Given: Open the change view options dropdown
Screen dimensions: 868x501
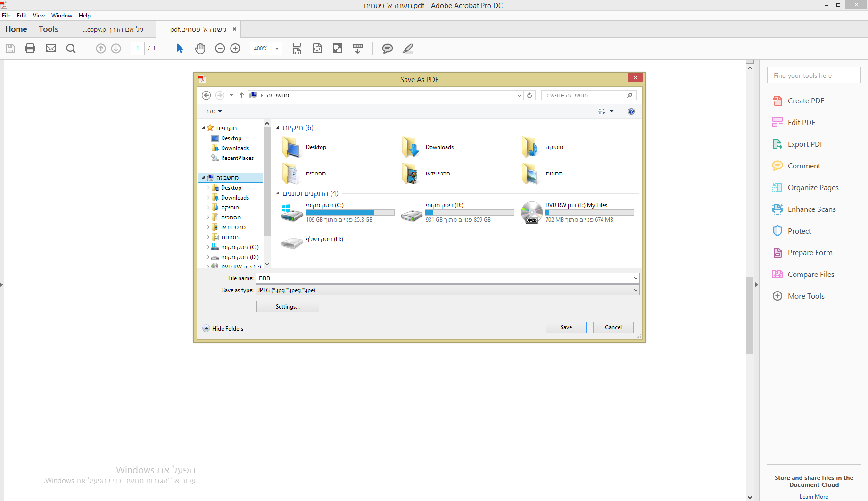Looking at the screenshot, I should tap(612, 111).
